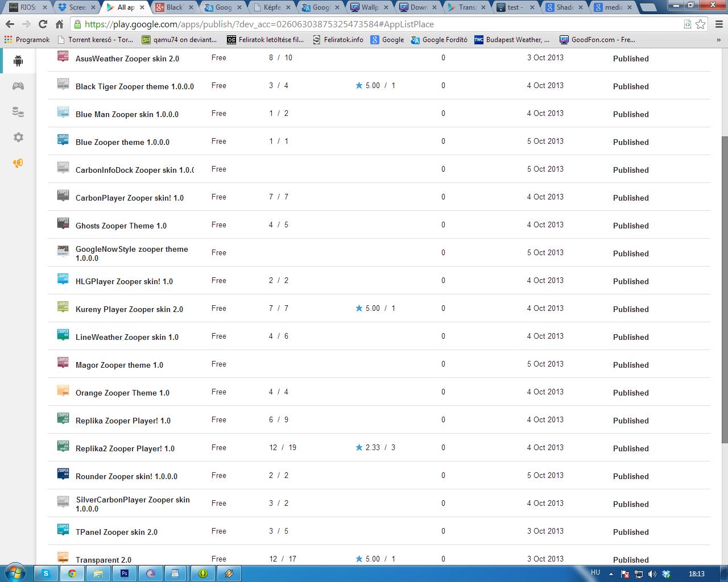Open the Programok bookmarks shortcut
This screenshot has height=582, width=728.
coord(27,40)
